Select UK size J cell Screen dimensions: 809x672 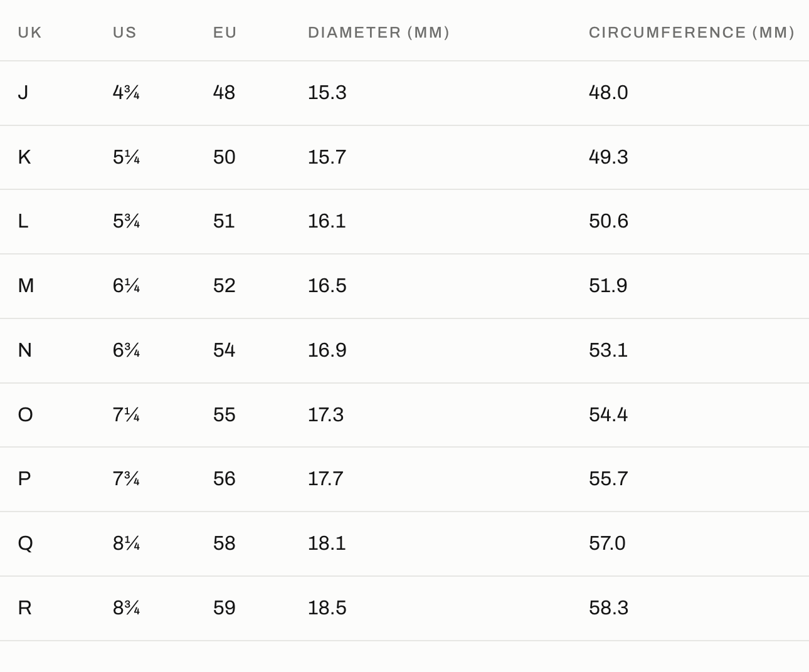click(23, 93)
